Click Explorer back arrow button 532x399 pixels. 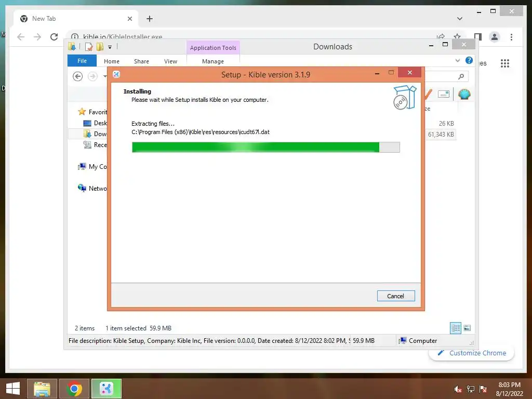coord(78,76)
